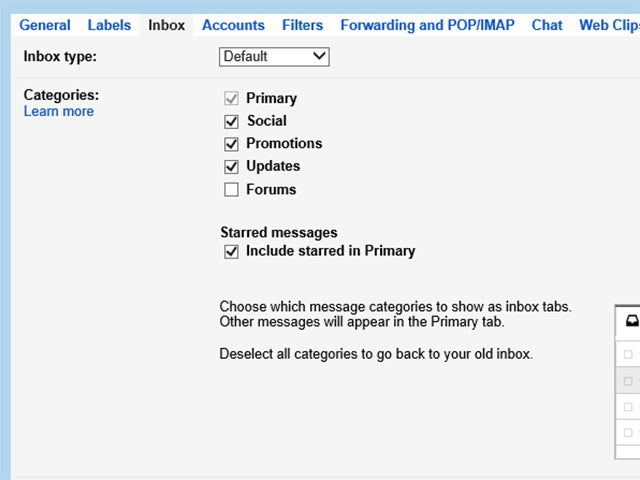Toggle the Updates category checkbox
640x480 pixels.
[231, 166]
